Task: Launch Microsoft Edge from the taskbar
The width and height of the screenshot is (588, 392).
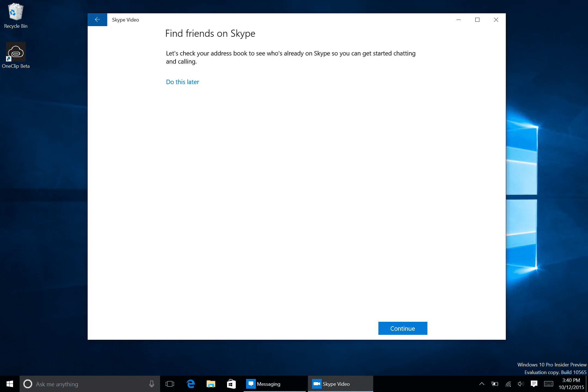Action: (191, 384)
